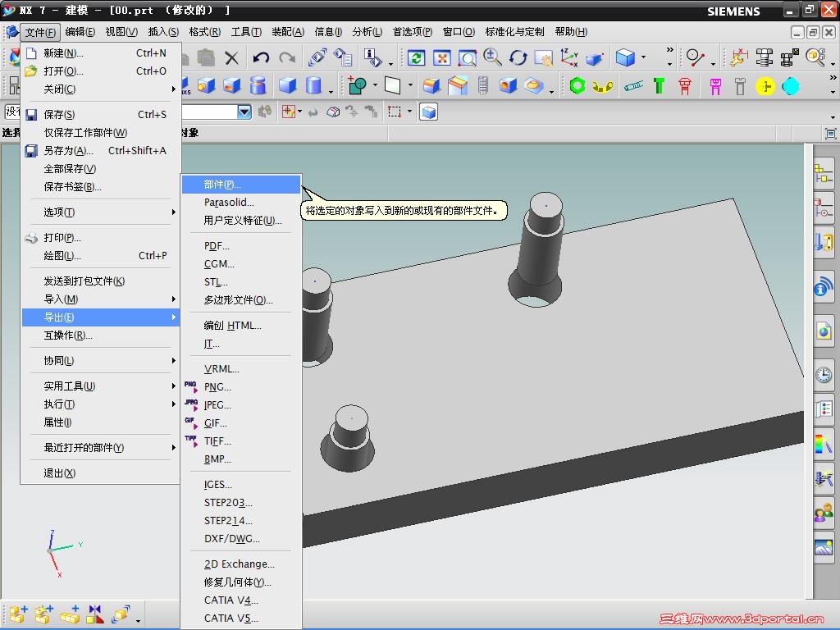Open the History clock sidebar panel
This screenshot has width=840, height=630.
point(823,375)
